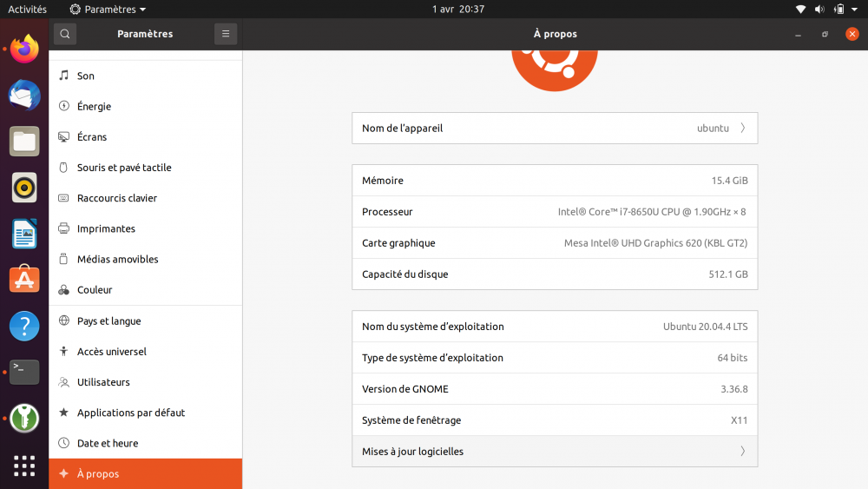Click the 64 bits value
The height and width of the screenshot is (489, 868).
point(733,358)
